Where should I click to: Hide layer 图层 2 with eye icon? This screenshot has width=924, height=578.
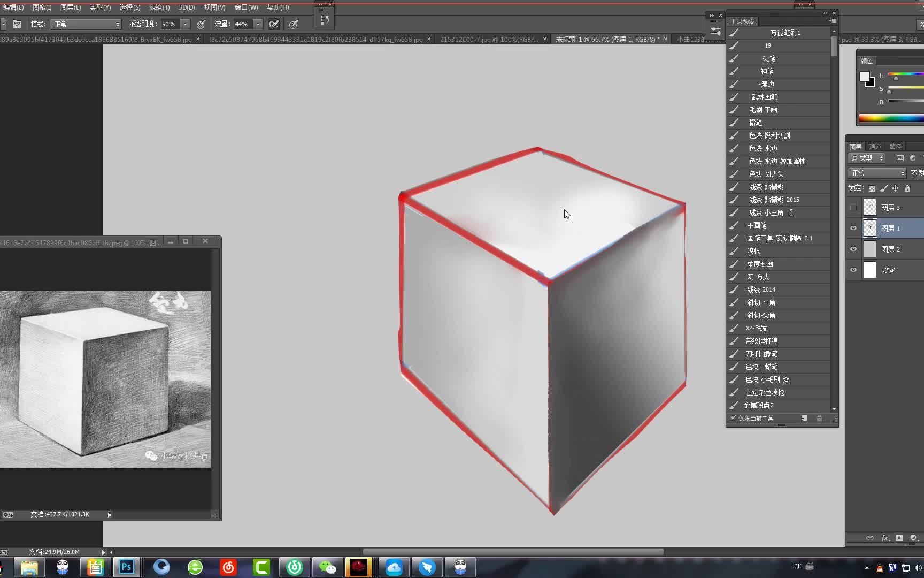(x=853, y=249)
